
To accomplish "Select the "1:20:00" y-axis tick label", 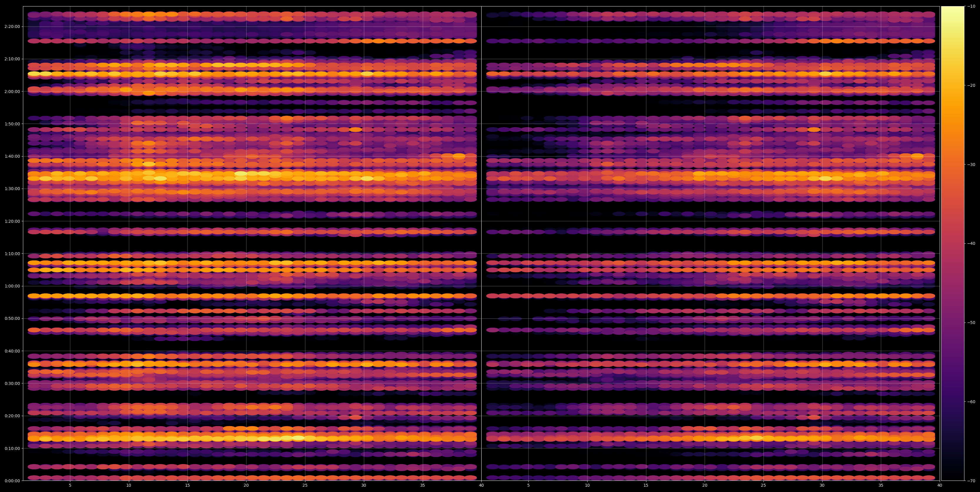I will (12, 221).
